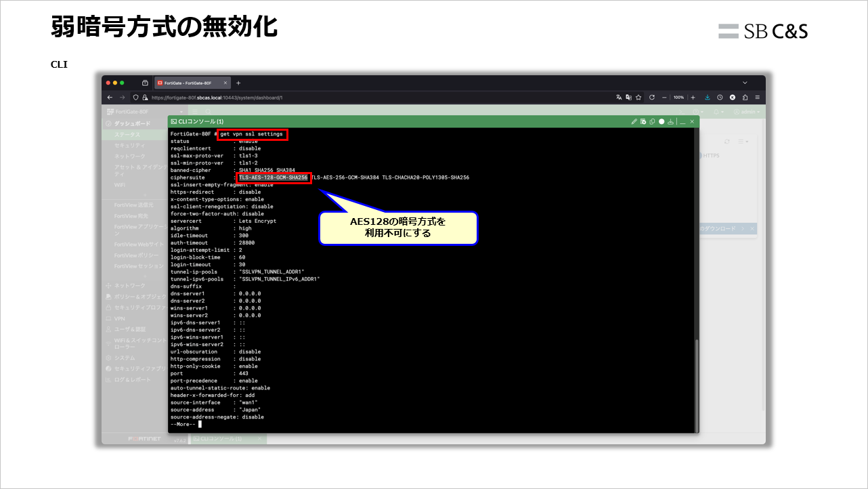Minimize the CLI console panel
Screen dimensions: 868x489
(682, 122)
